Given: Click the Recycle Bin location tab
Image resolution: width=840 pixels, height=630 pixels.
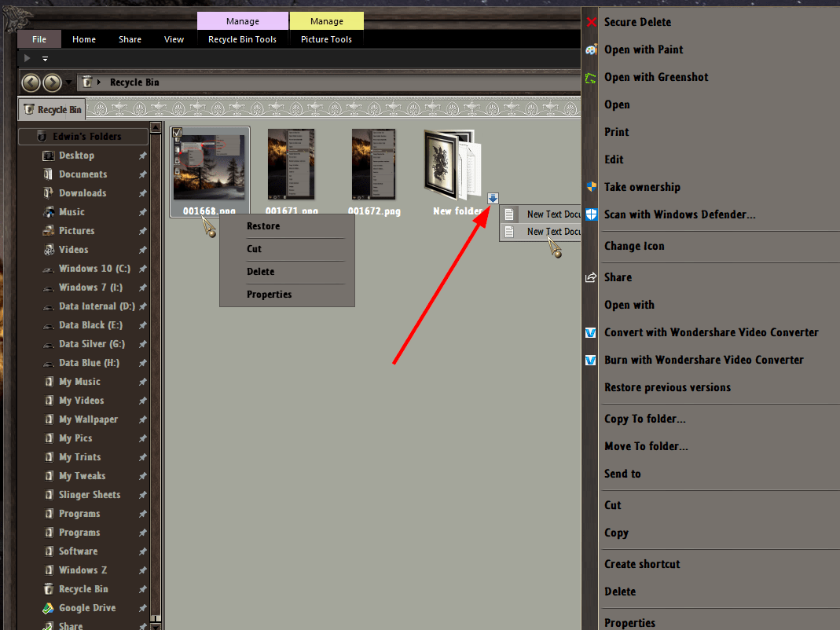Looking at the screenshot, I should [53, 110].
